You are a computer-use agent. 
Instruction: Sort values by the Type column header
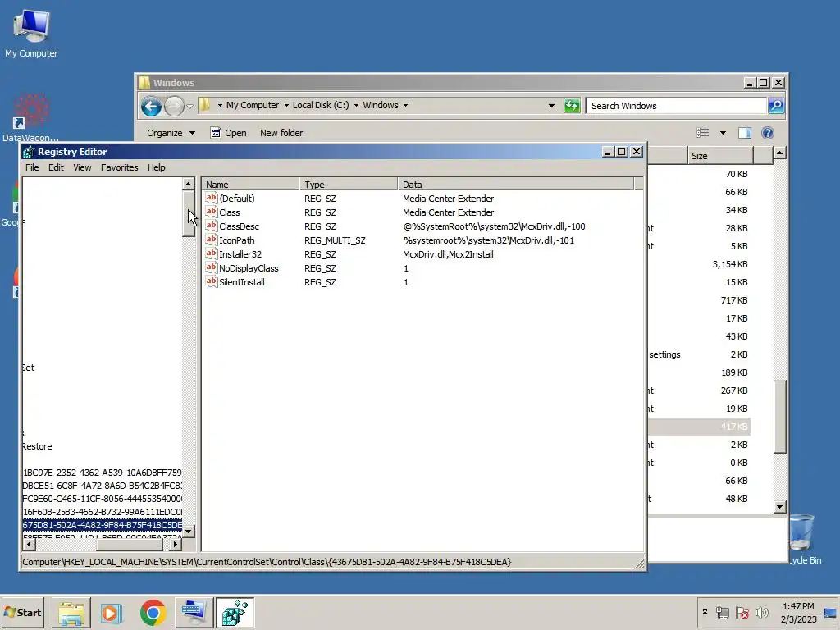tap(349, 185)
